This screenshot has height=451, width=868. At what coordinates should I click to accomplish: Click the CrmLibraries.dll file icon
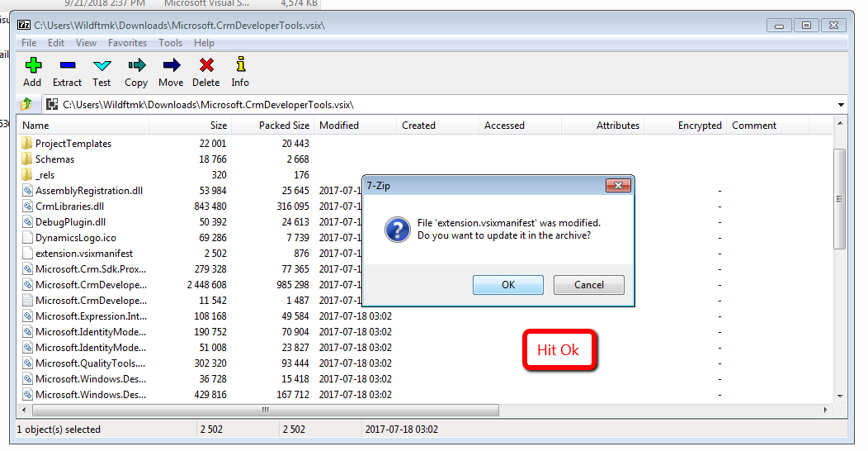[27, 207]
